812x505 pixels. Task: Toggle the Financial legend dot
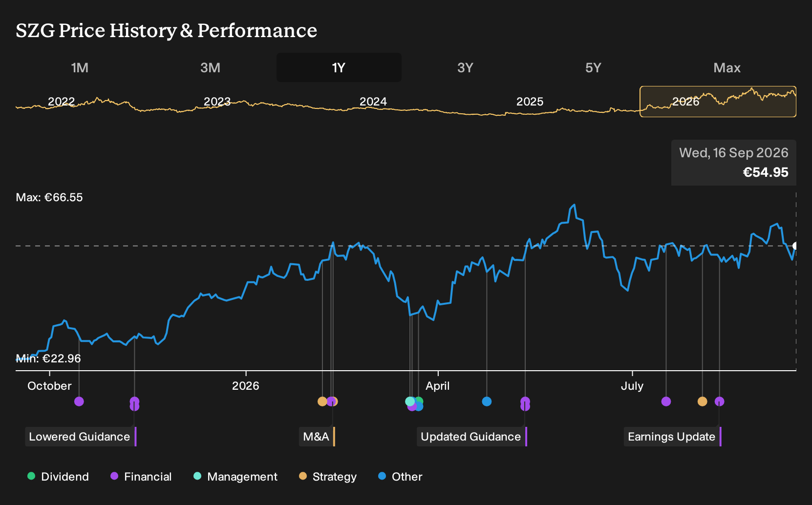tap(114, 476)
